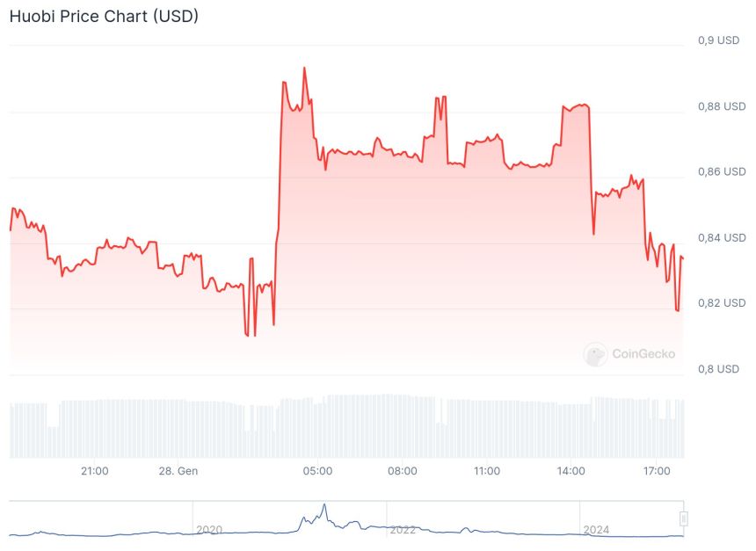Click the 0,8 USD price axis label

[718, 369]
